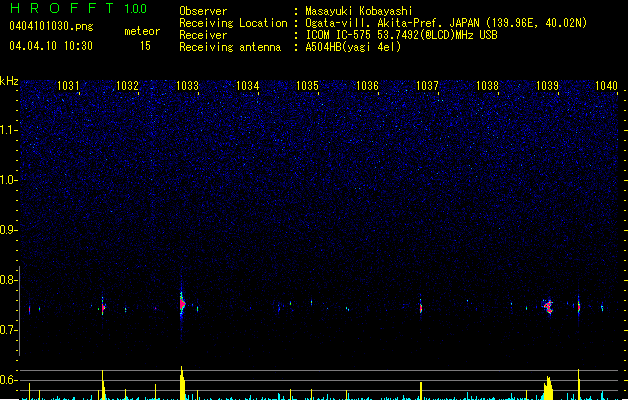Click the 0.8 frequency axis label
629x400 pixels.
tap(9, 280)
